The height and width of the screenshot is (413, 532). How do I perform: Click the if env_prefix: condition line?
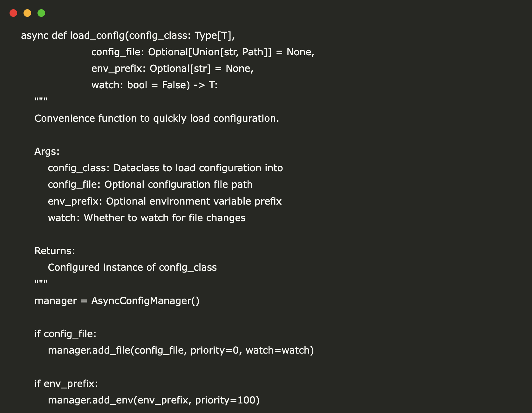(66, 384)
